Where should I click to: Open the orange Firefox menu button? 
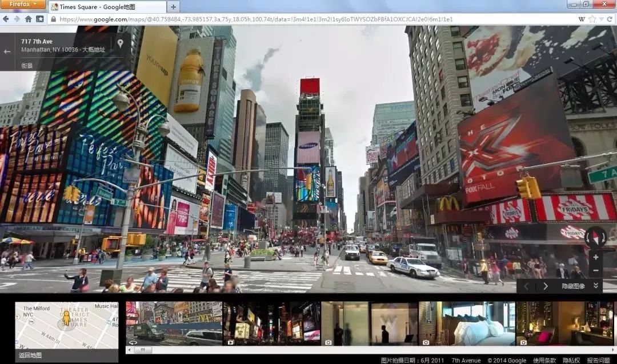coord(22,4)
